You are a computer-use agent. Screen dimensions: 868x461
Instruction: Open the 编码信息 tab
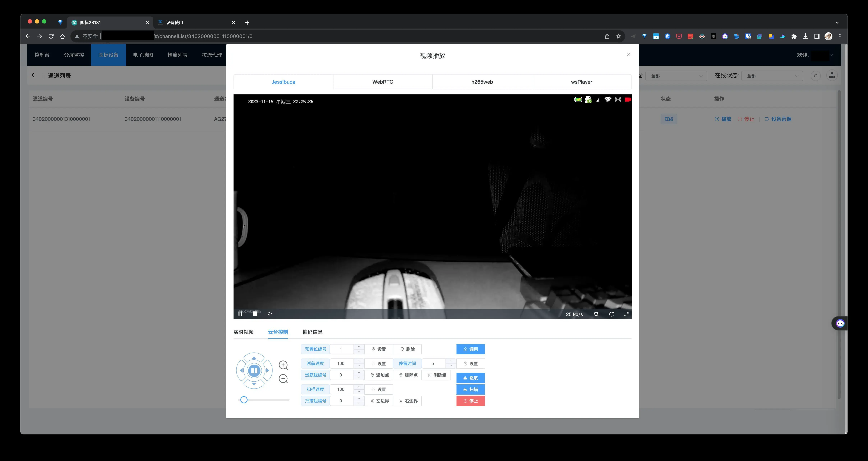[312, 332]
